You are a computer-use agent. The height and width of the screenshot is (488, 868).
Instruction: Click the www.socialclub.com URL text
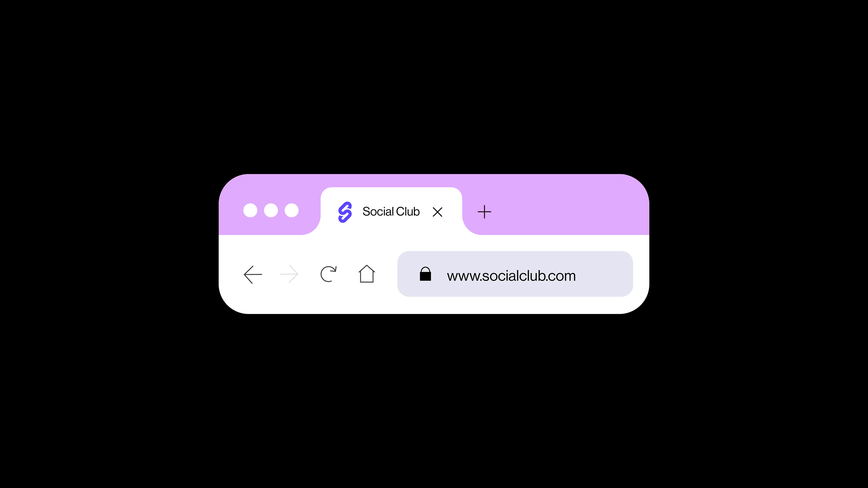(x=511, y=276)
